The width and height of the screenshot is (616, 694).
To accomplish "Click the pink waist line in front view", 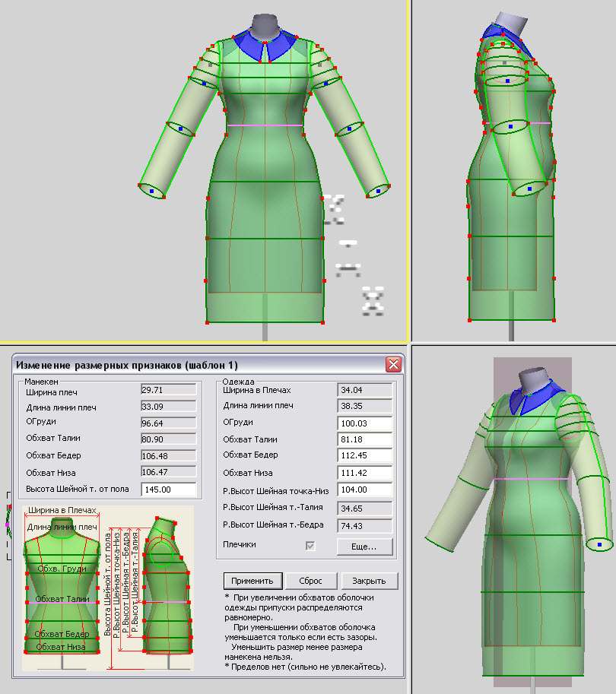I will (265, 125).
